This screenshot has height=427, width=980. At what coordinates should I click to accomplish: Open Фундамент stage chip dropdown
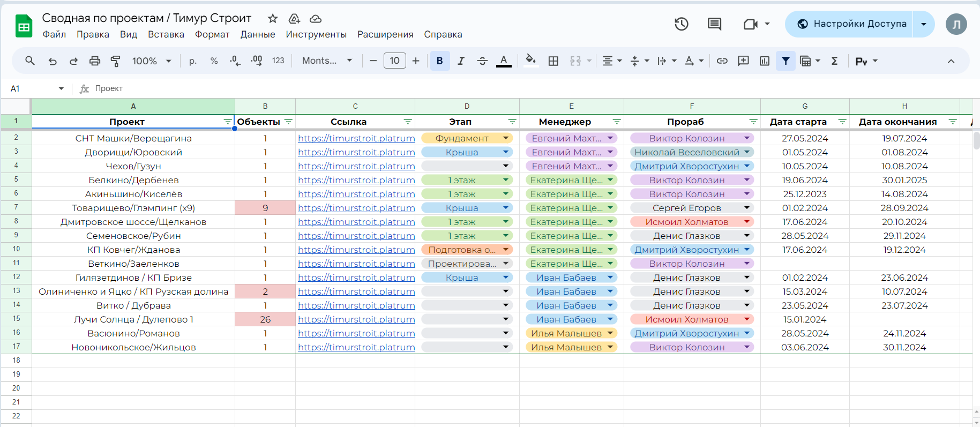(x=505, y=138)
